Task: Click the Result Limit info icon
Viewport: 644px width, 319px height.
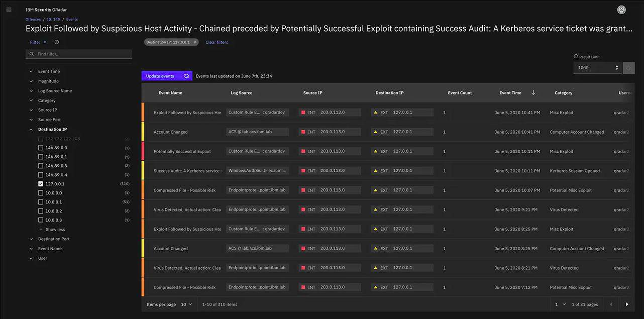Action: point(576,57)
